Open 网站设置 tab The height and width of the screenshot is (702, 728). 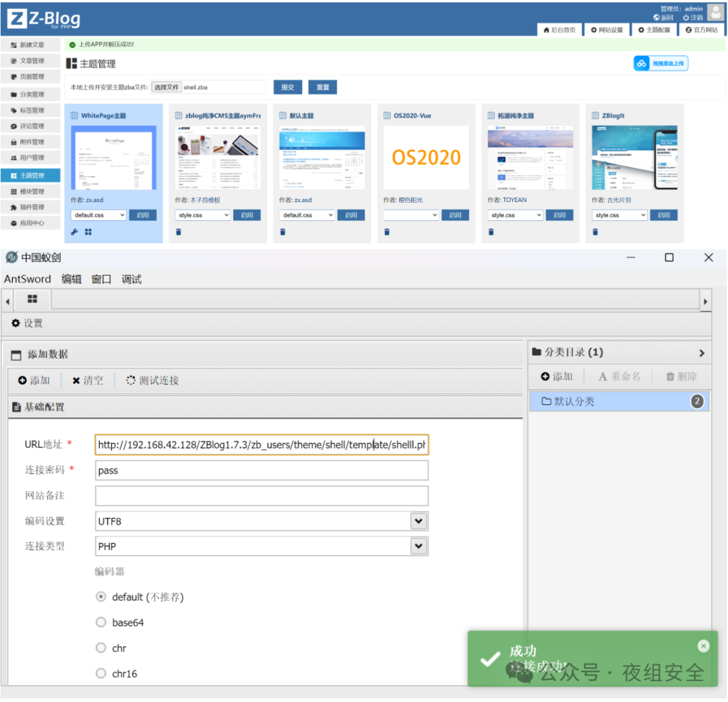pos(607,30)
